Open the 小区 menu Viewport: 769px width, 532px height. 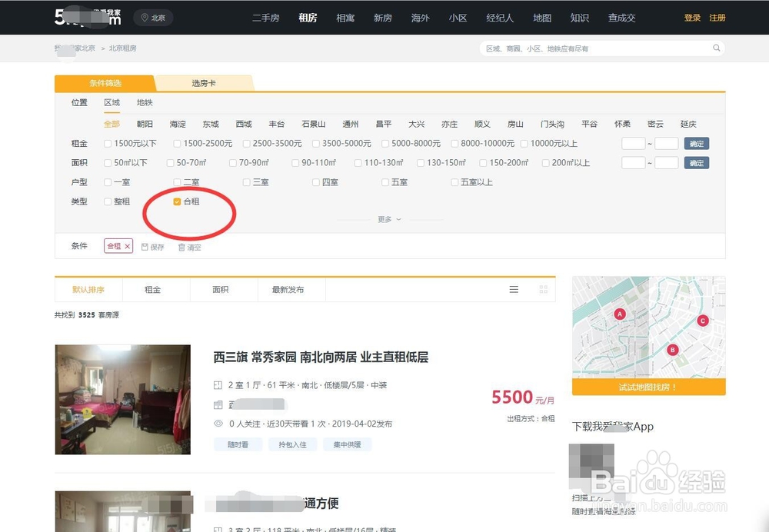458,18
